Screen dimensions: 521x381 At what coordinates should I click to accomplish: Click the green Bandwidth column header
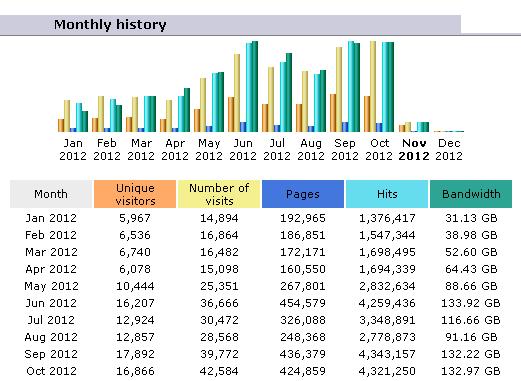click(x=471, y=194)
